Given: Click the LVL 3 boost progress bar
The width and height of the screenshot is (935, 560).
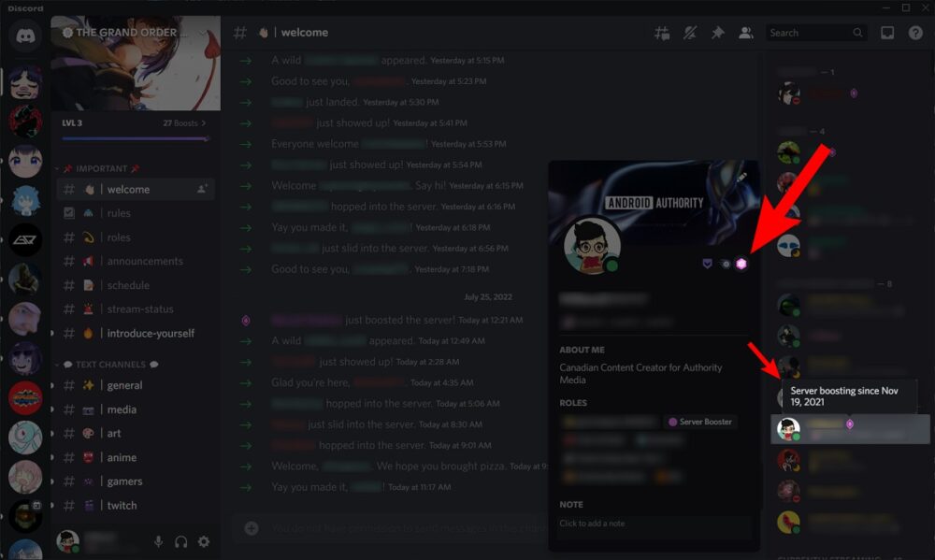Looking at the screenshot, I should point(135,138).
